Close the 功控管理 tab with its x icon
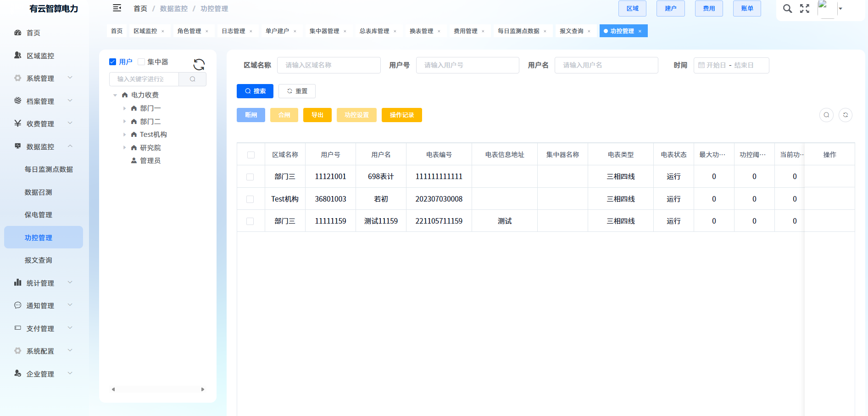The image size is (868, 416). click(640, 31)
